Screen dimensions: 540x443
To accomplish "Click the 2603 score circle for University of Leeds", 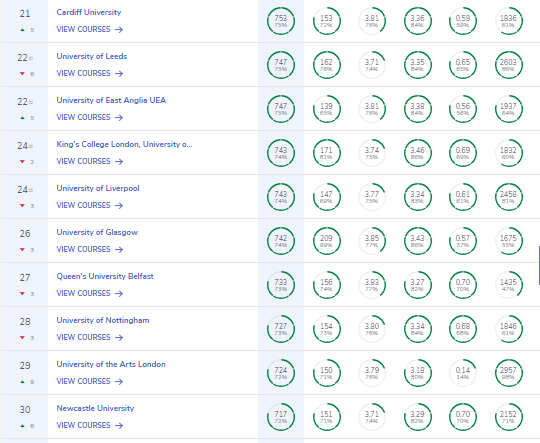I will pyautogui.click(x=508, y=65).
